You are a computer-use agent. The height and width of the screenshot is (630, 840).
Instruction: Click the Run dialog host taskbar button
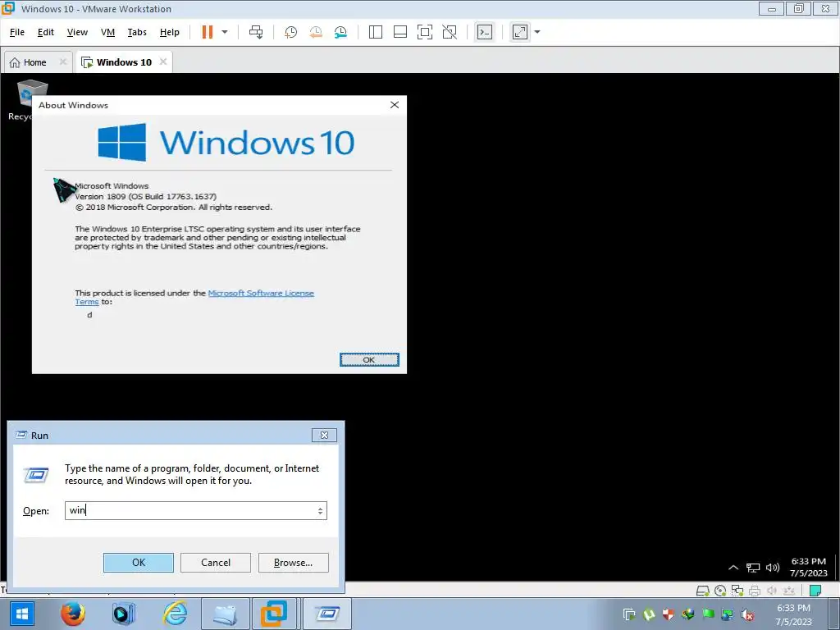tap(327, 614)
